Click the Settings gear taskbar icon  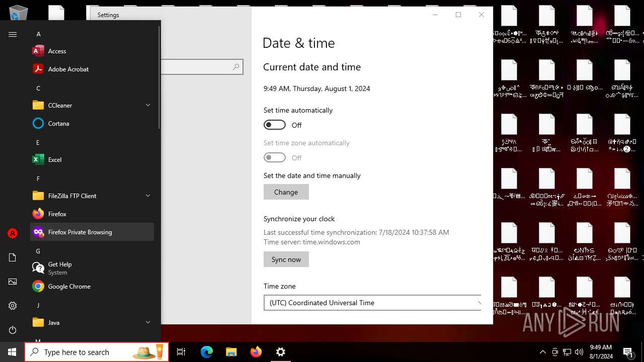(280, 352)
